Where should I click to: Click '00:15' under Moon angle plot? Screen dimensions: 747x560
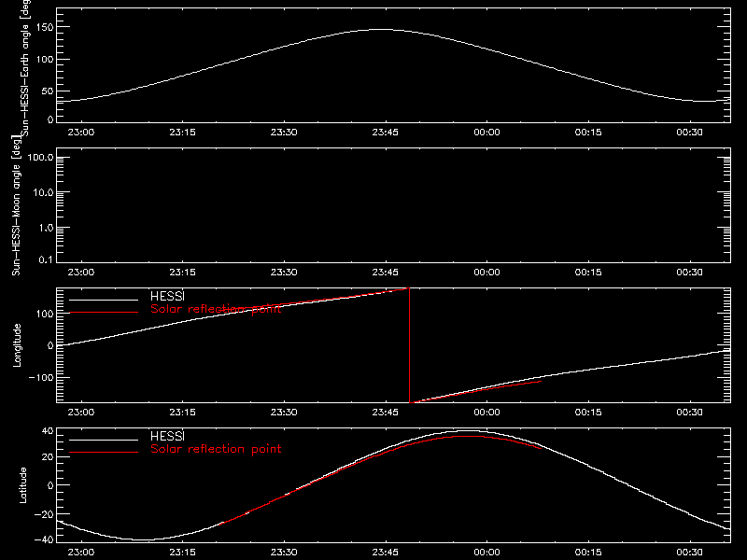[x=588, y=273]
